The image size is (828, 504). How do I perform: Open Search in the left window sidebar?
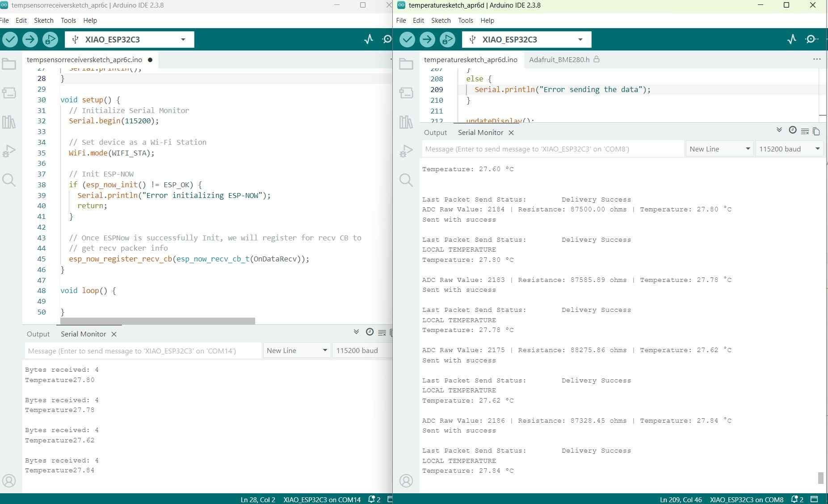pyautogui.click(x=9, y=180)
